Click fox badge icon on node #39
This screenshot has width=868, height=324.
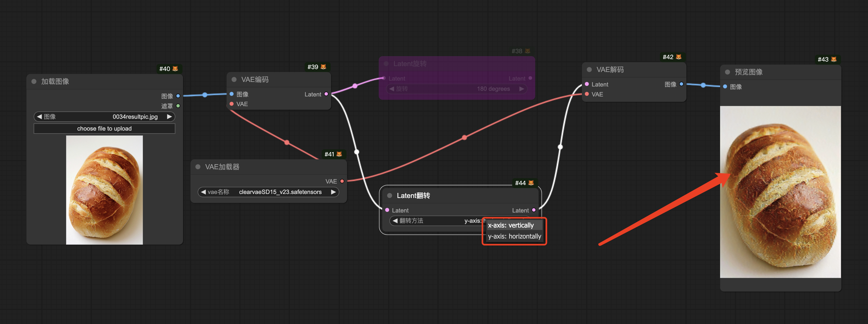click(x=323, y=67)
